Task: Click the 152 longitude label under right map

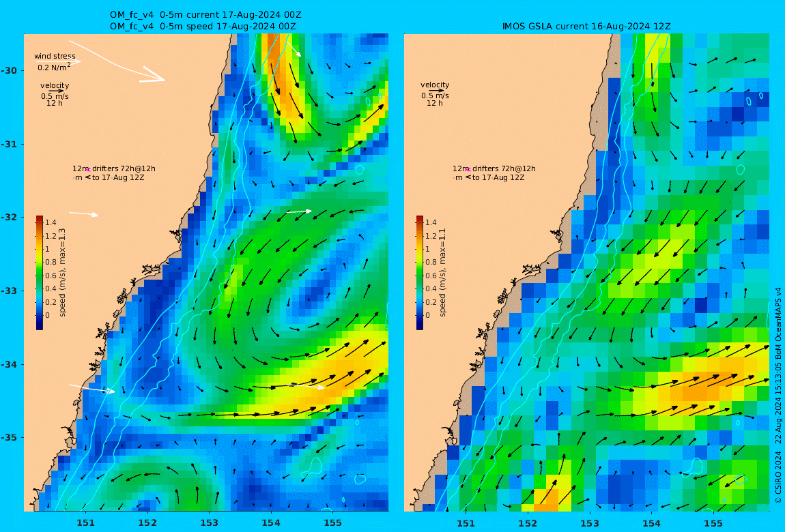Action: click(528, 523)
